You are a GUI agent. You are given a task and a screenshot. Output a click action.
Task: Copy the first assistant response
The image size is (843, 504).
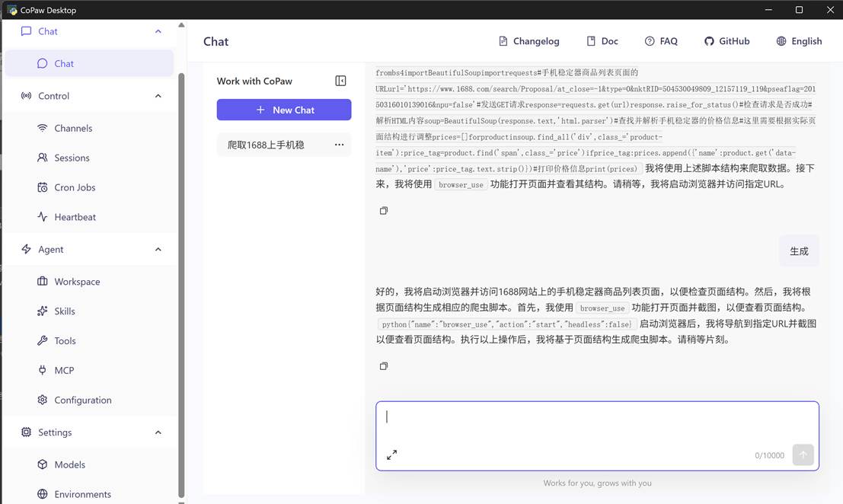coord(383,211)
